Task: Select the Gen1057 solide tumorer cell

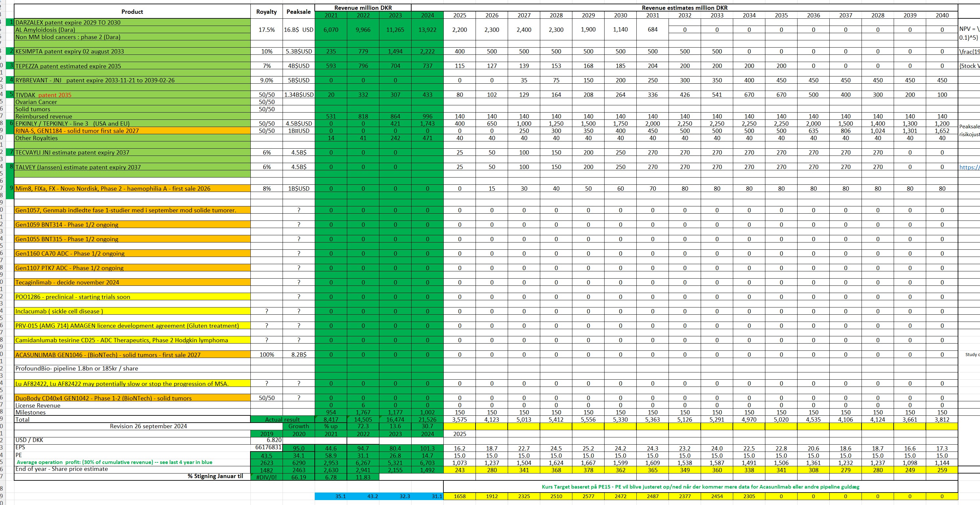Action: click(132, 210)
